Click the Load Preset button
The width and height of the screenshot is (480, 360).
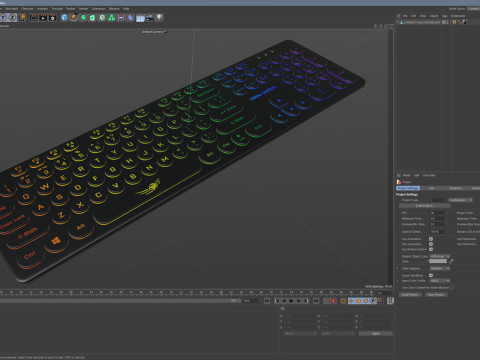tap(410, 295)
